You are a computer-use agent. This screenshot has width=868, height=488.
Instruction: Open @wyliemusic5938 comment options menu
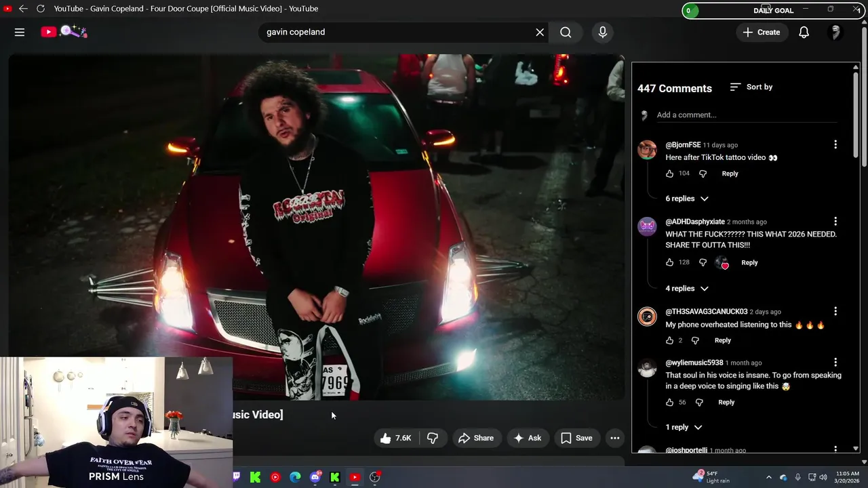pos(835,363)
